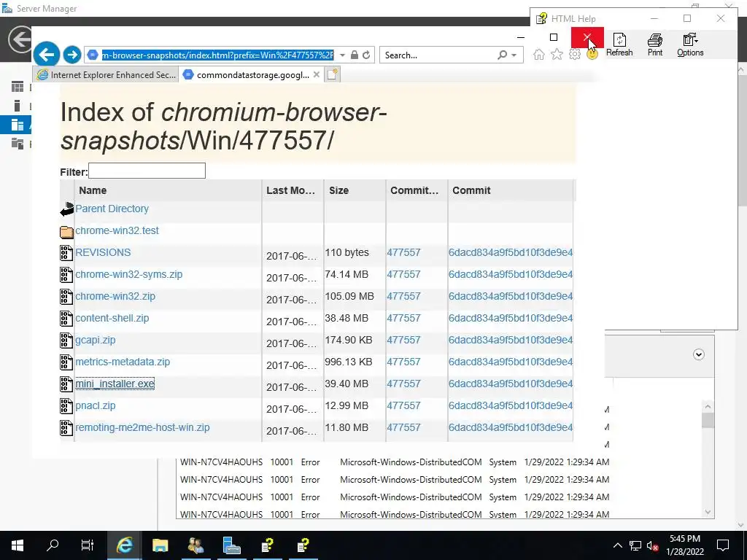Open File Explorer from taskbar
Image resolution: width=747 pixels, height=560 pixels.
pyautogui.click(x=160, y=545)
